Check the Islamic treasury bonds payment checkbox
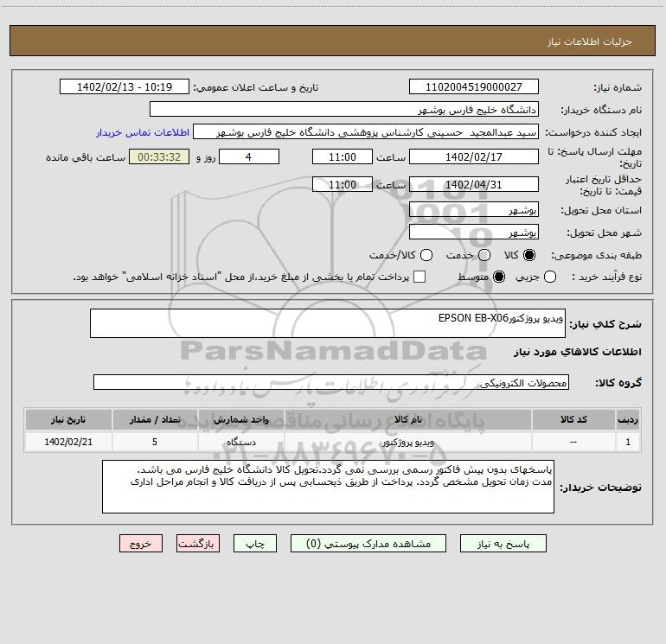 (419, 277)
